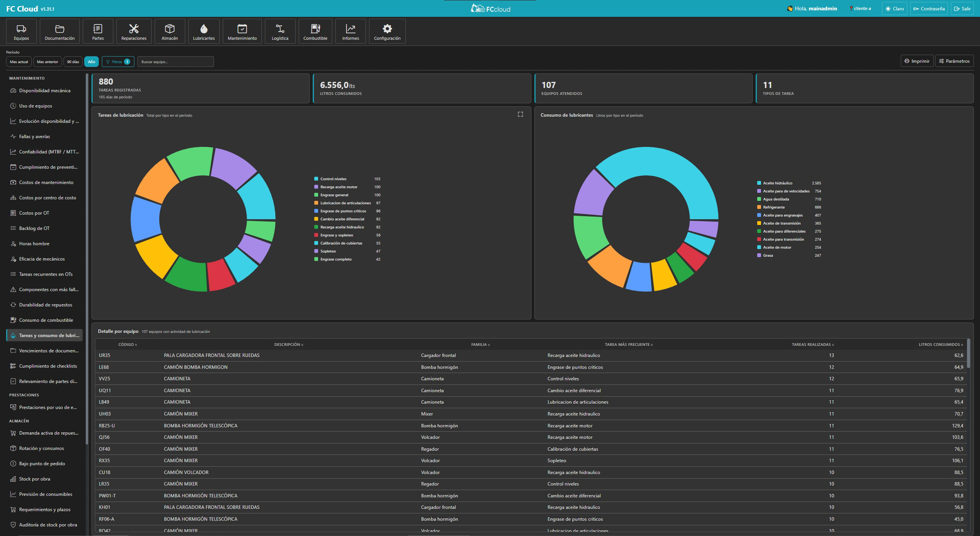Expand the Tareas de lubricación chart fullscreen
The width and height of the screenshot is (980, 536).
tap(520, 114)
